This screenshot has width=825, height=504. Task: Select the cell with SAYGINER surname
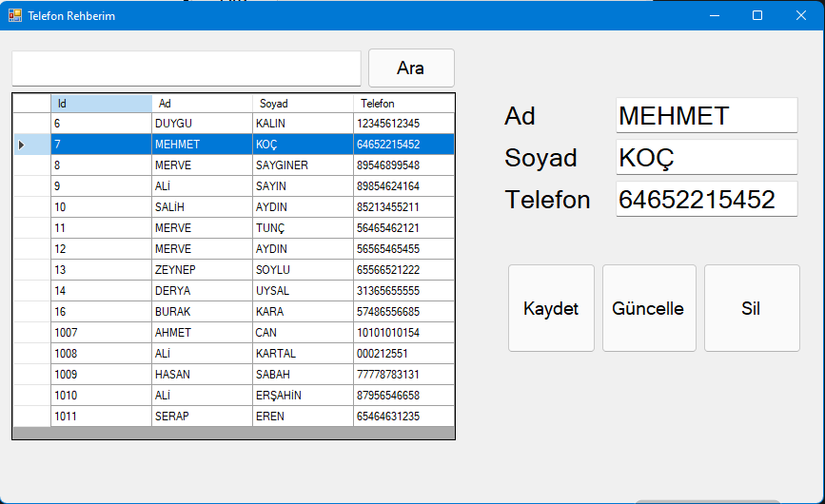pos(303,165)
